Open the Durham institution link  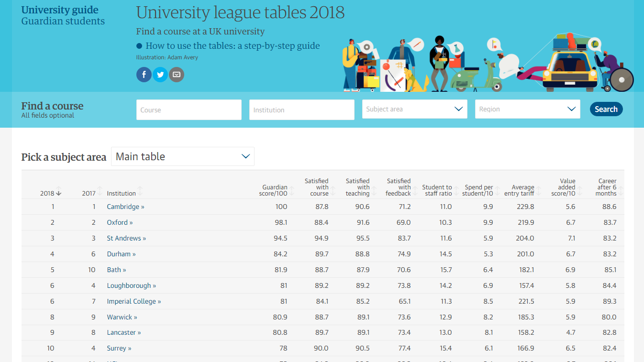121,254
